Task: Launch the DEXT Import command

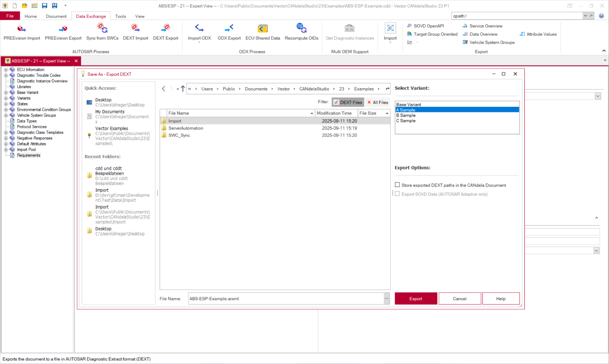Action: pyautogui.click(x=136, y=32)
